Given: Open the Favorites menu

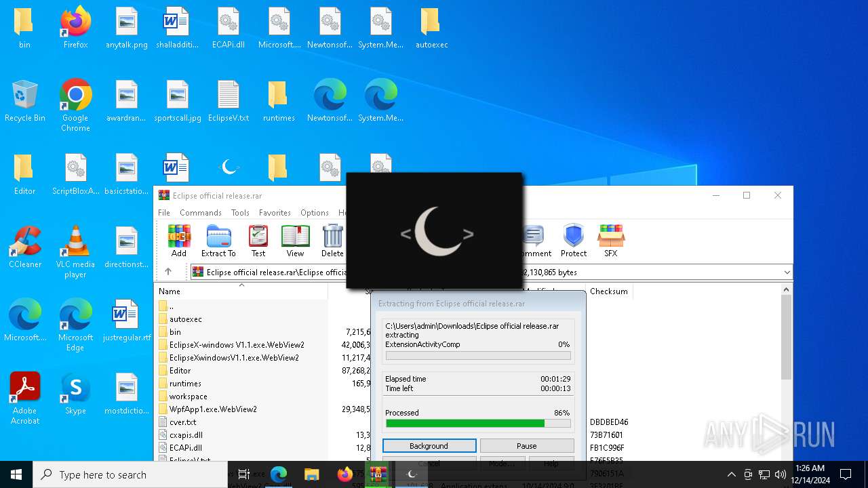Looking at the screenshot, I should 275,213.
